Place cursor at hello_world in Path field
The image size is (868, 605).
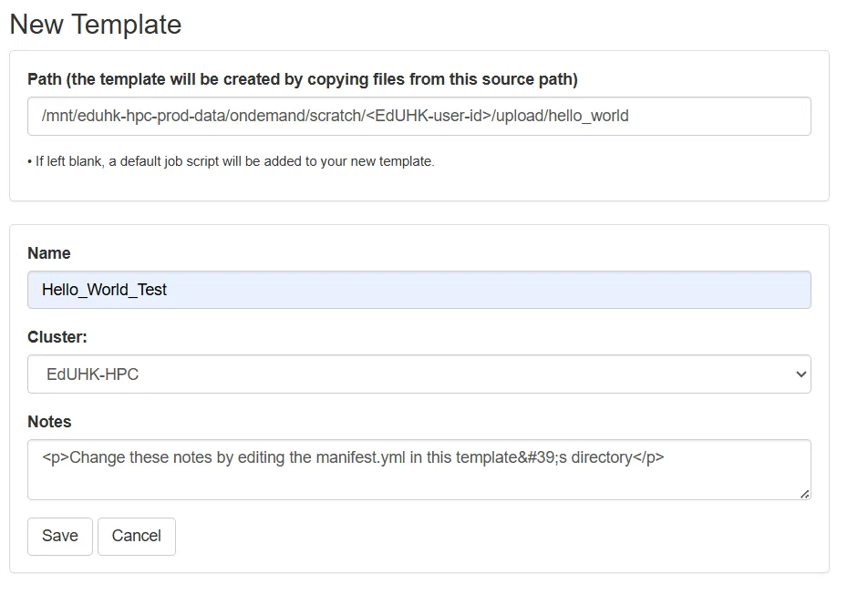tap(589, 117)
